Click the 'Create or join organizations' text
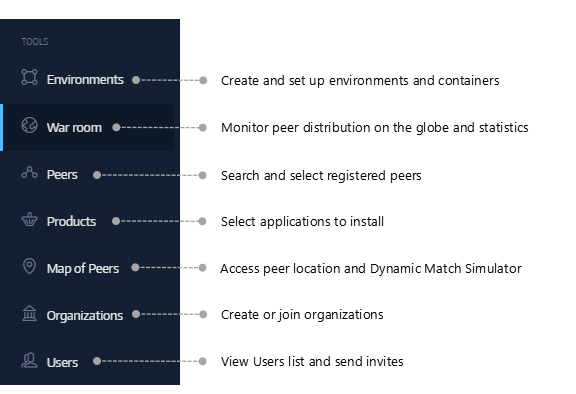Viewport: 576px width, 394px height. (302, 315)
